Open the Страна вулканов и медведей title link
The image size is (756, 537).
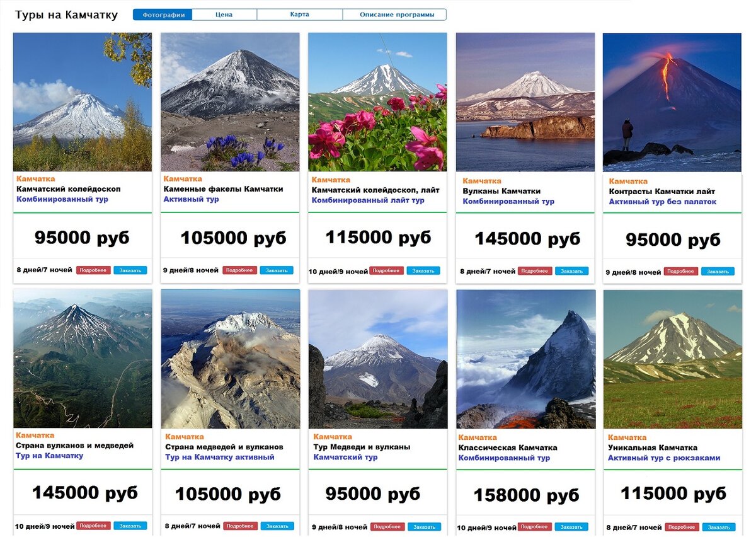coord(75,446)
